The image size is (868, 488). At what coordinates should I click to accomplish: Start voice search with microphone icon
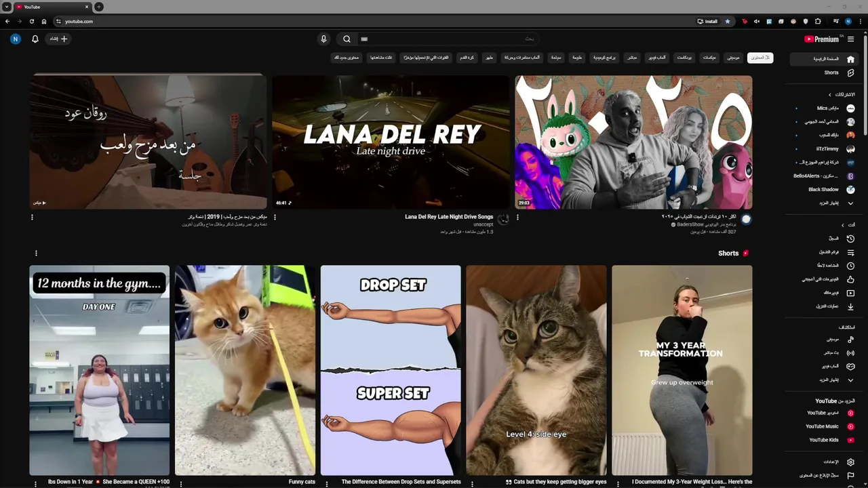(323, 39)
